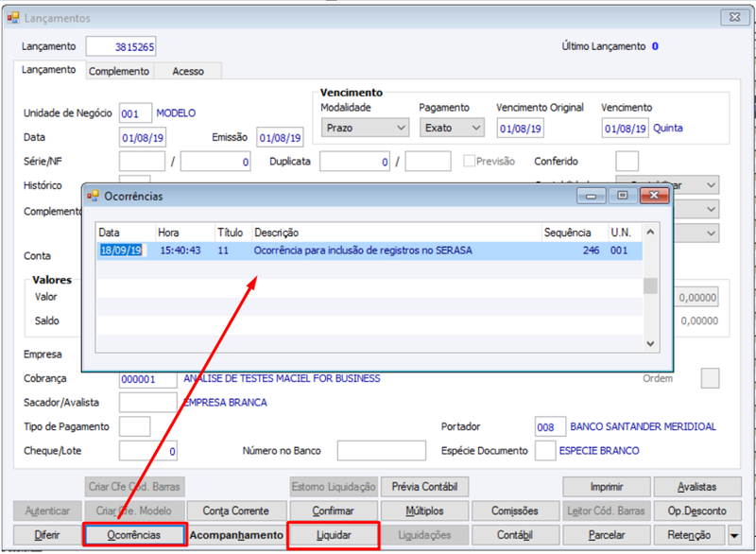
Task: Toggle the Conferido checkbox
Action: pos(627,161)
